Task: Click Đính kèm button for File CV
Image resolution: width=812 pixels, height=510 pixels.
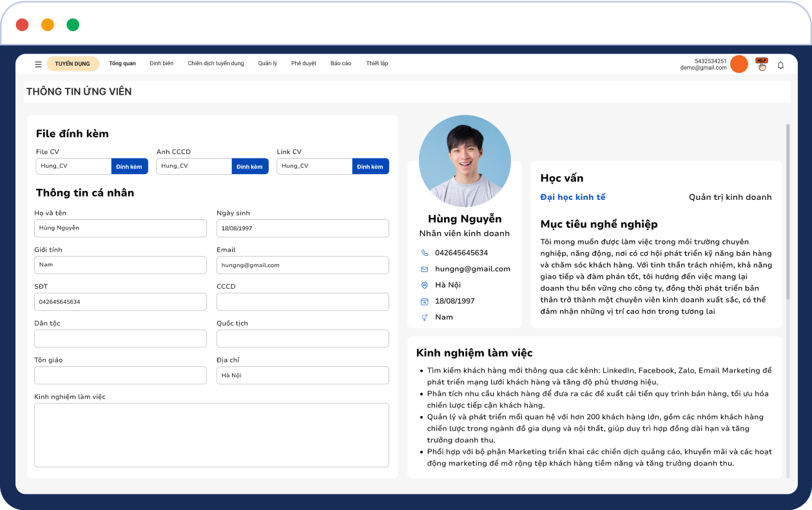Action: pyautogui.click(x=129, y=166)
